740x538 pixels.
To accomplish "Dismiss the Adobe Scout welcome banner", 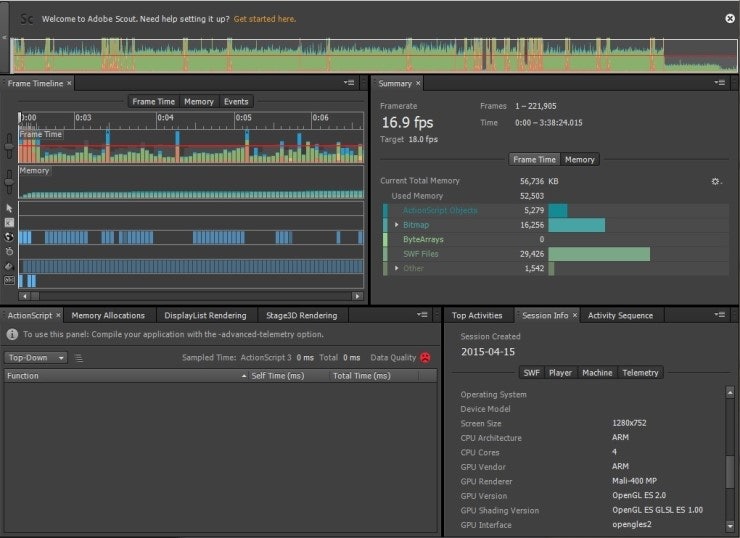I will pyautogui.click(x=729, y=18).
